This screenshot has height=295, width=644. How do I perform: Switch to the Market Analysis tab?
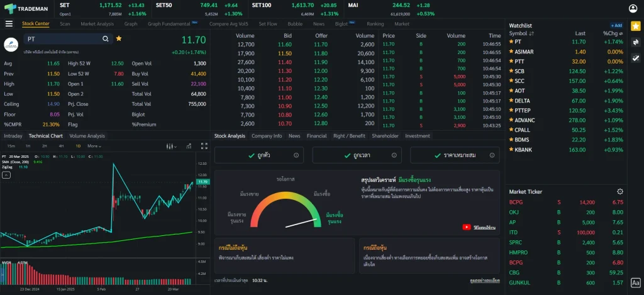97,24
